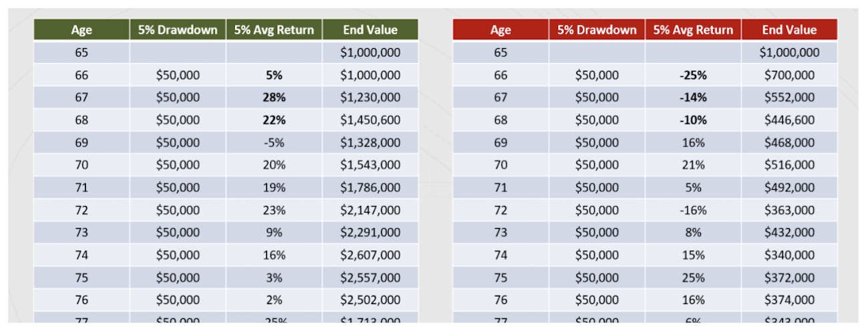Click the green table's Age header

(x=81, y=29)
